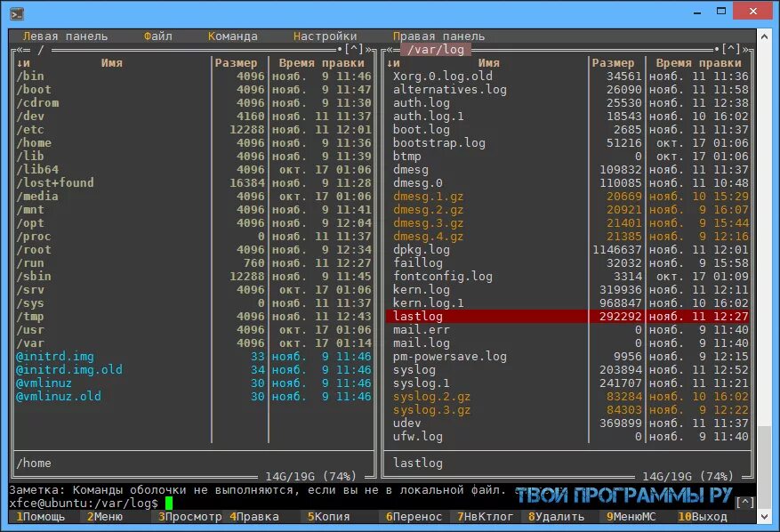Open the Файл menu
Image resolution: width=780 pixels, height=532 pixels.
click(x=157, y=36)
